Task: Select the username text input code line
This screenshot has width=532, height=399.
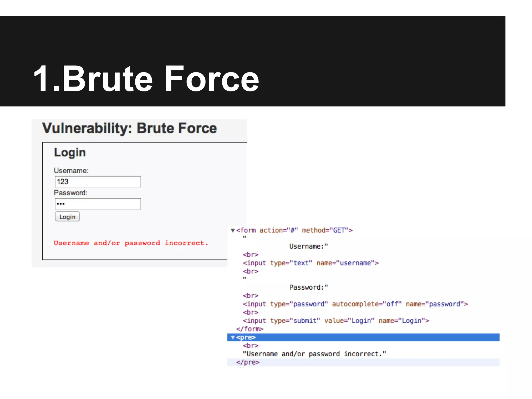Action: pos(311,263)
